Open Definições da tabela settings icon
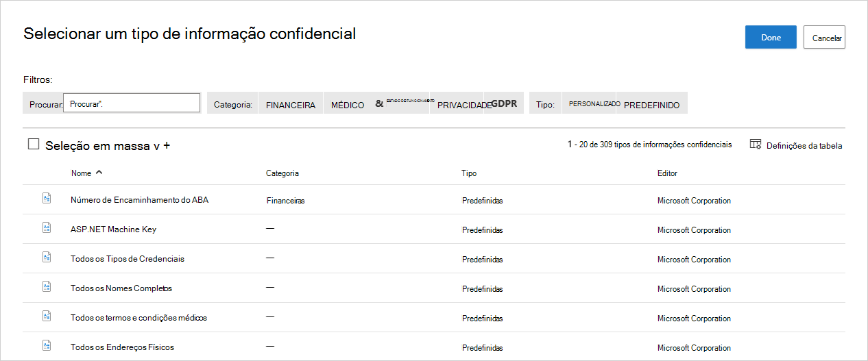Viewport: 868px width, 361px height. point(756,145)
